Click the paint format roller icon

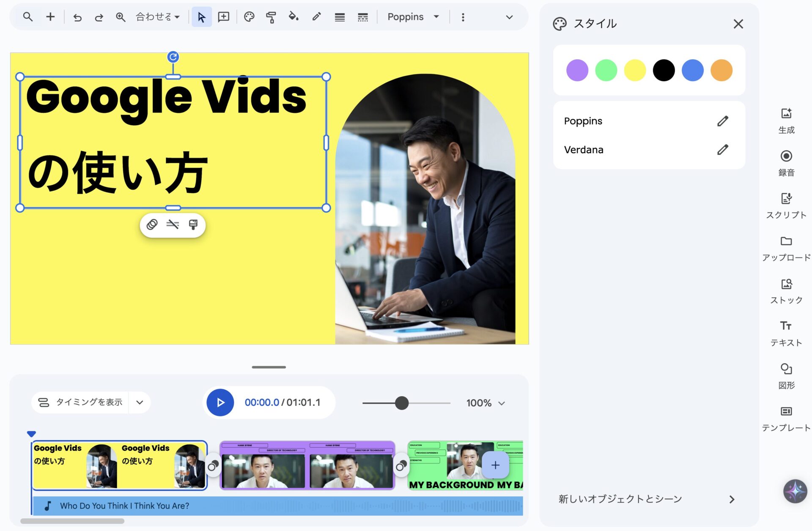coord(271,17)
